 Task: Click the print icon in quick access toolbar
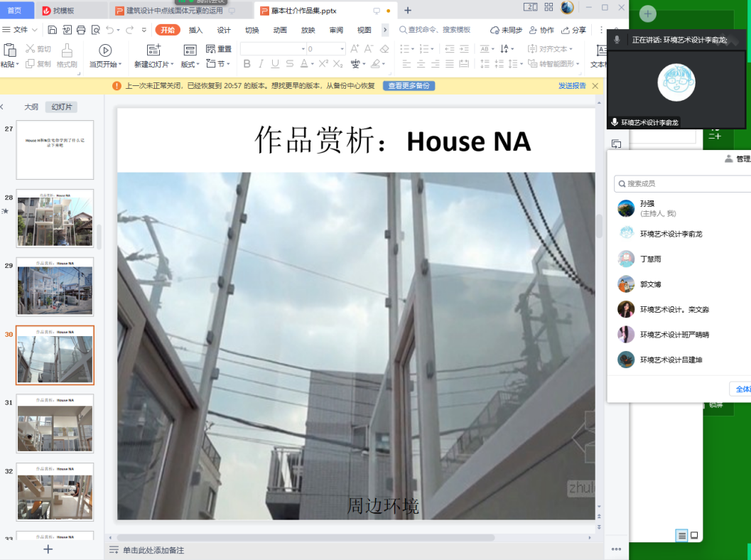tap(81, 30)
